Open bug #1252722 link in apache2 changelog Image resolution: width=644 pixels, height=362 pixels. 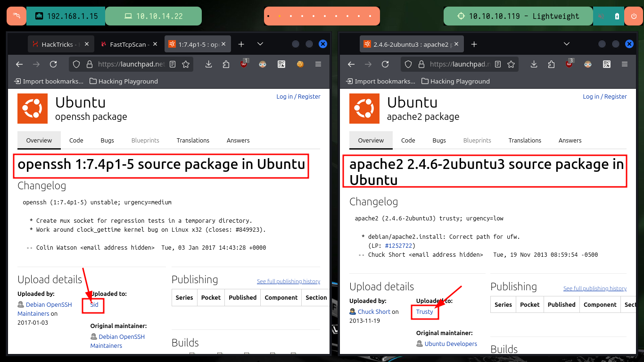398,246
